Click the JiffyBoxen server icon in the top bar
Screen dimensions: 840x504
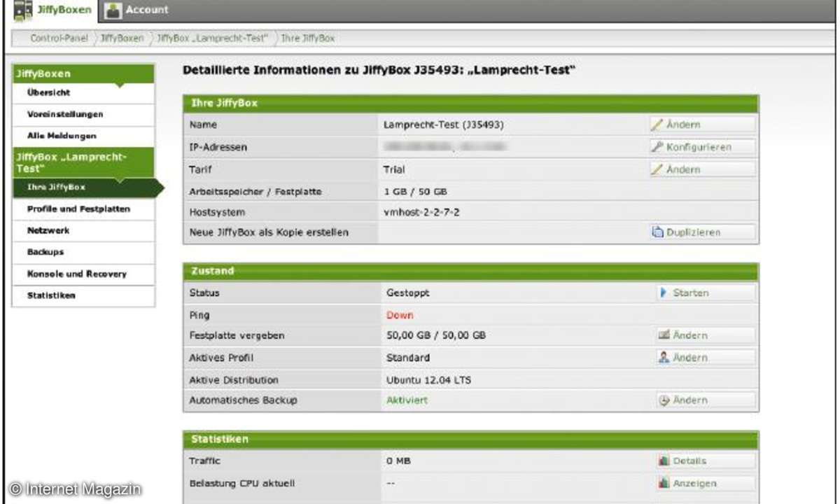tap(22, 10)
